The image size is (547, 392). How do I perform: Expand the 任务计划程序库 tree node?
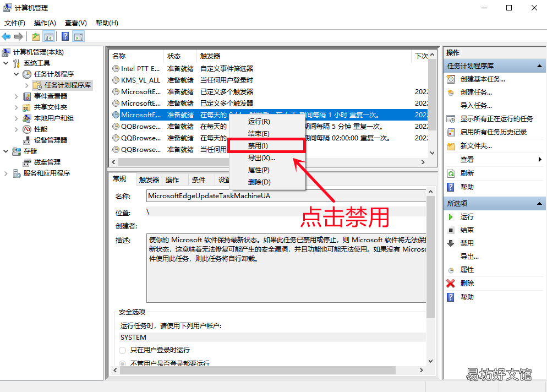[x=27, y=85]
